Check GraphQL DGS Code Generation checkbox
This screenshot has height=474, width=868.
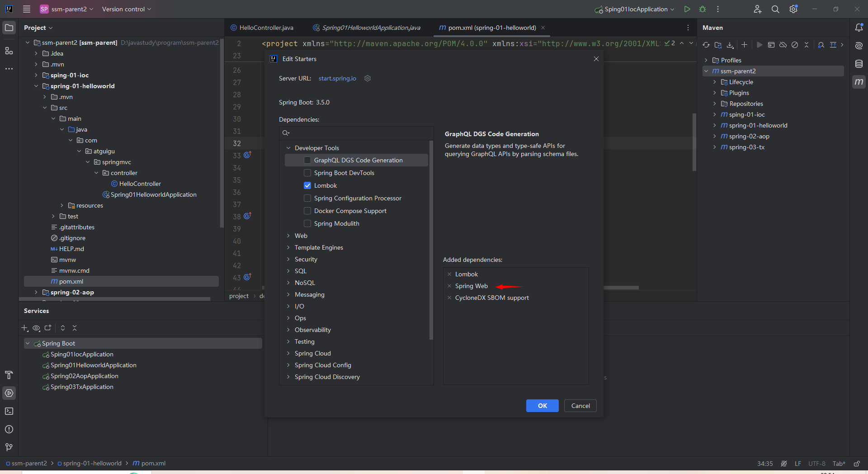click(x=307, y=160)
